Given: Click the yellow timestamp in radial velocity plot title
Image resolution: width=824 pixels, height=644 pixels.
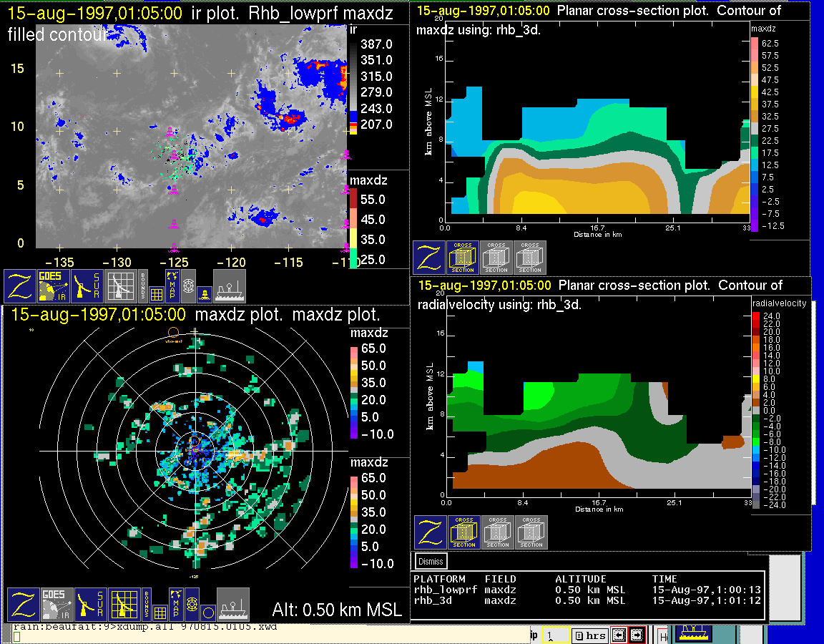Looking at the screenshot, I should [x=484, y=286].
